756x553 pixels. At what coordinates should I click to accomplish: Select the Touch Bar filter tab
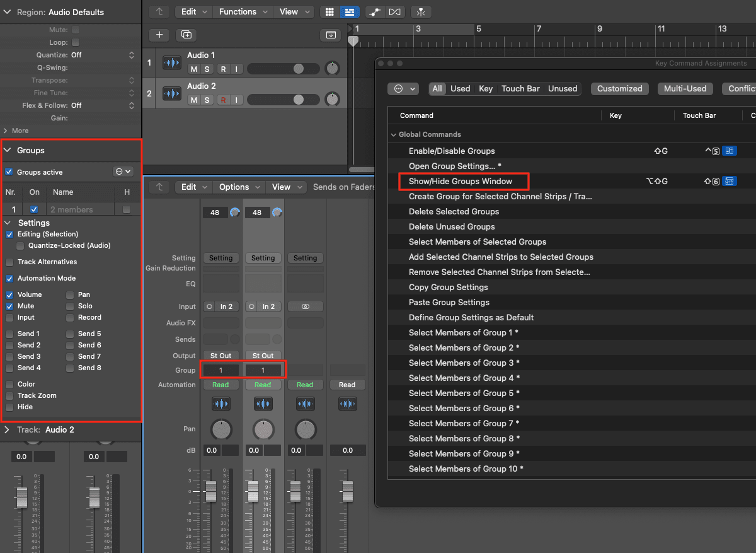pyautogui.click(x=520, y=89)
